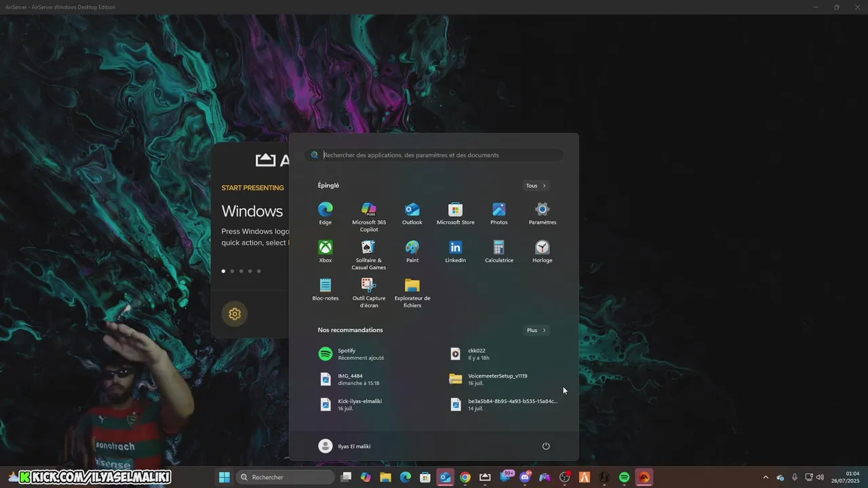
Task: Open Solitaire & Casual Games
Action: (369, 255)
